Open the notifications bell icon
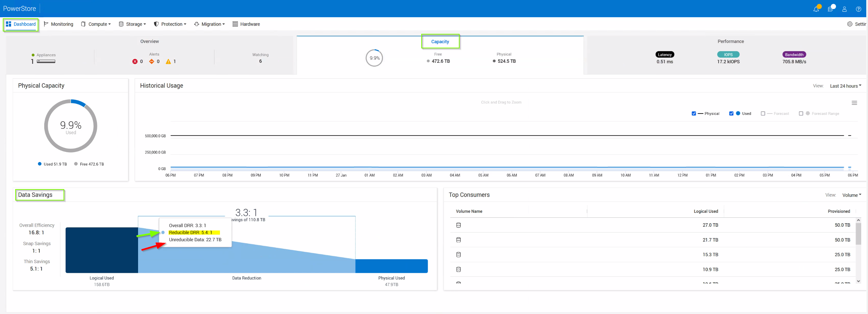868x314 pixels. 816,9
